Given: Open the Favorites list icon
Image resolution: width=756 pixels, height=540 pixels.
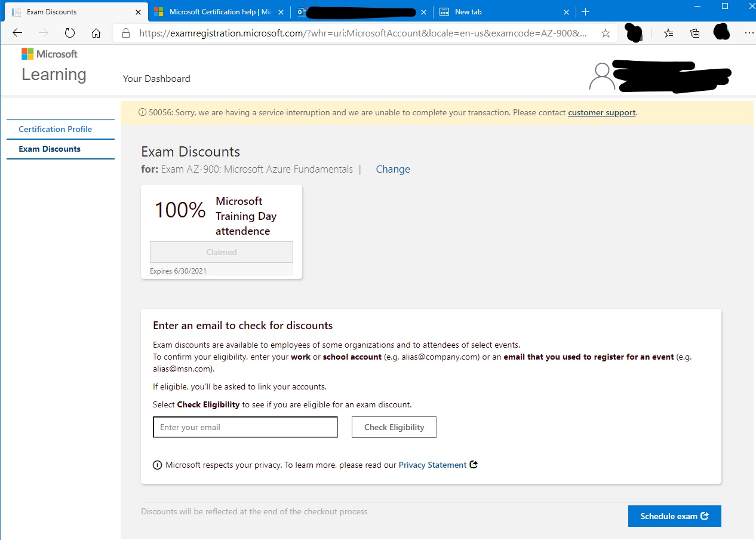Looking at the screenshot, I should 669,33.
